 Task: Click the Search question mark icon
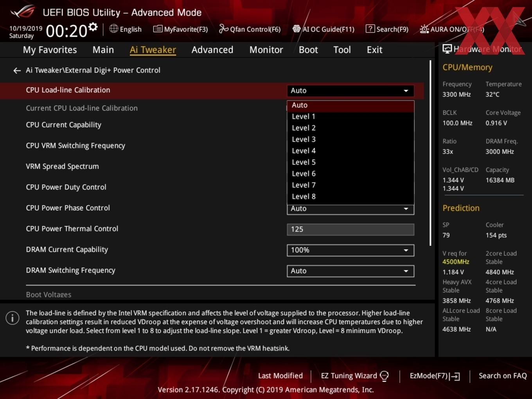click(370, 29)
